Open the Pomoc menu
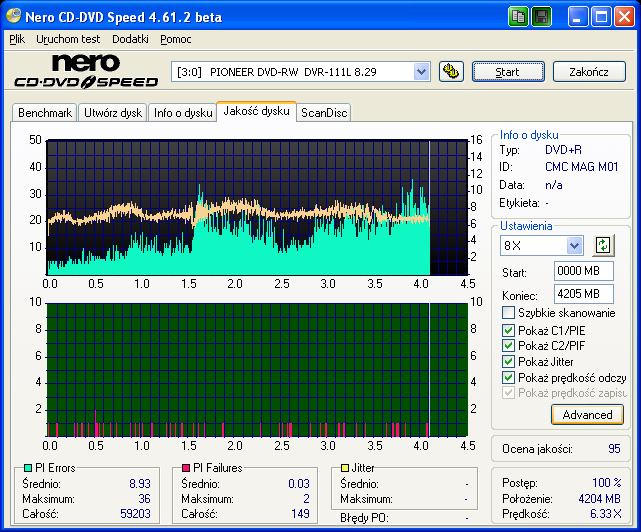The width and height of the screenshot is (641, 532). tap(176, 39)
